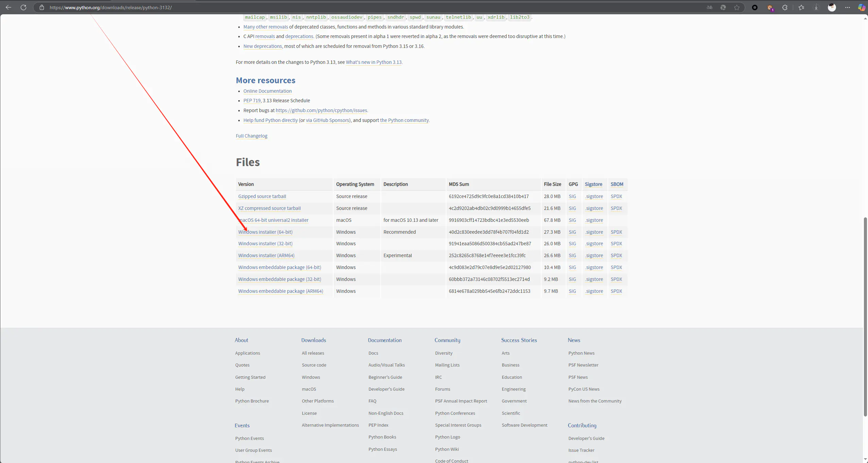Open the Downloads icon in toolbar
The image size is (868, 463).
(x=816, y=7)
